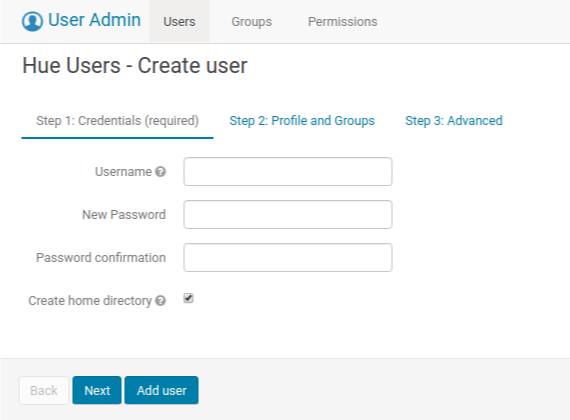Click the Next button
The width and height of the screenshot is (570, 420).
tap(97, 390)
